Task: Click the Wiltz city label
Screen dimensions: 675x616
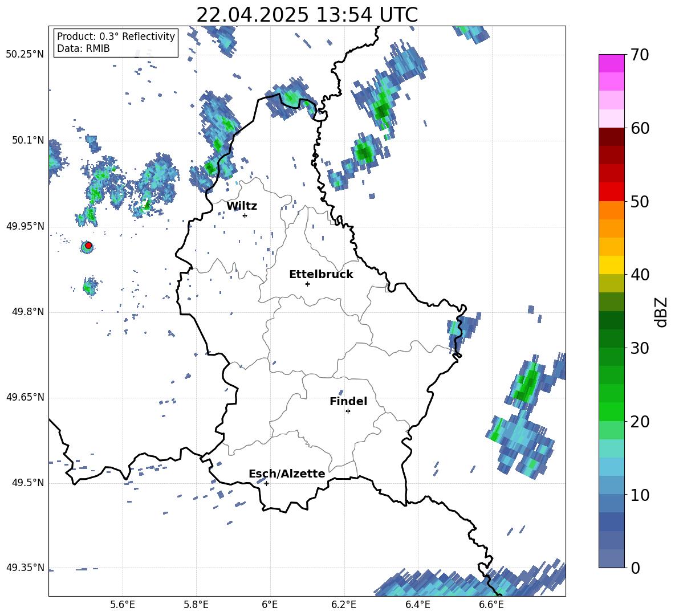Action: click(242, 206)
